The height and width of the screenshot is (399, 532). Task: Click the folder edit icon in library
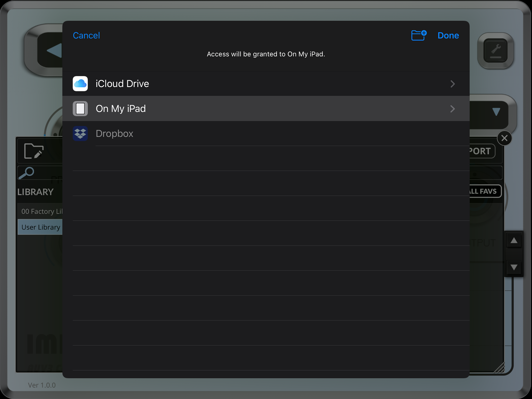[34, 151]
